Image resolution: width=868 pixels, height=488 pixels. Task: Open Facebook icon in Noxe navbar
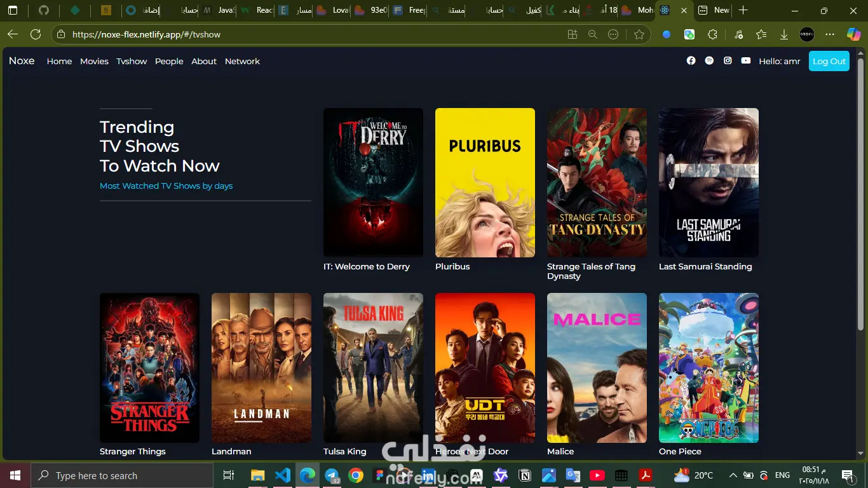point(691,61)
